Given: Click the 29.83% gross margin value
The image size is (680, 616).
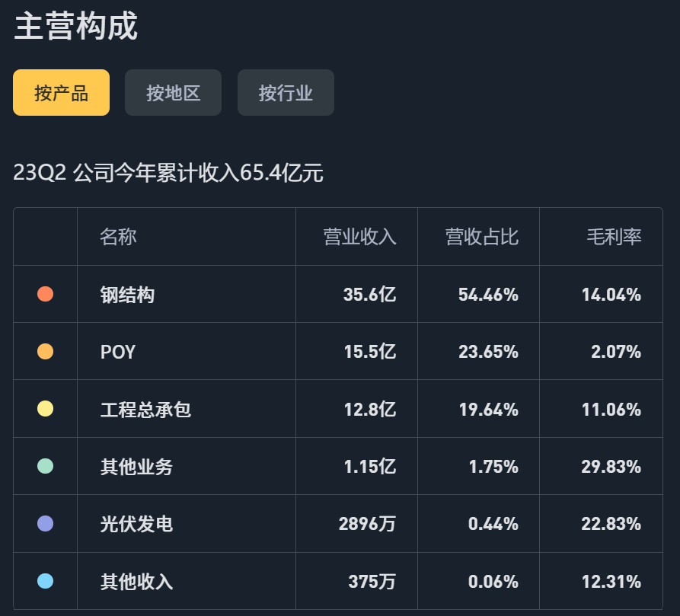Looking at the screenshot, I should [611, 467].
